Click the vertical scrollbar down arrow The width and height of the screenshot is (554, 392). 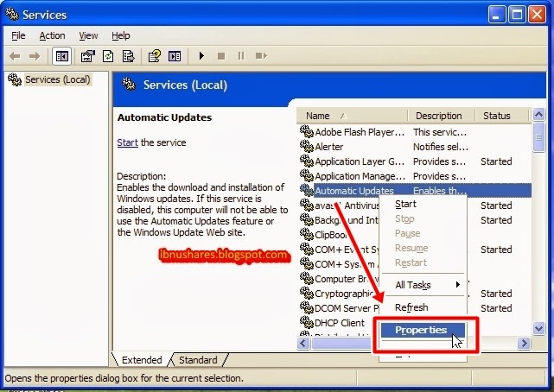538,328
